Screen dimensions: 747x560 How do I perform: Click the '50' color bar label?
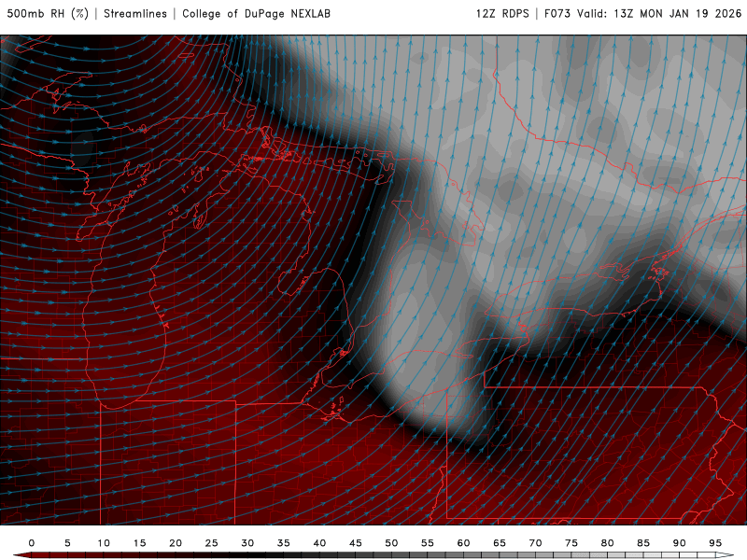click(391, 543)
